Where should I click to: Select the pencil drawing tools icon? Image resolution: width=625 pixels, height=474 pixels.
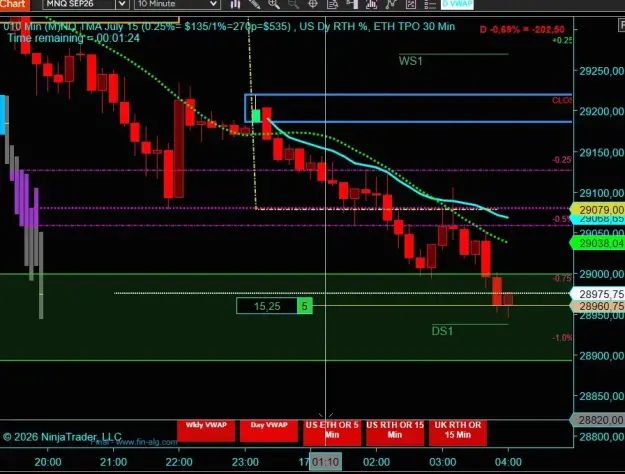click(x=254, y=4)
